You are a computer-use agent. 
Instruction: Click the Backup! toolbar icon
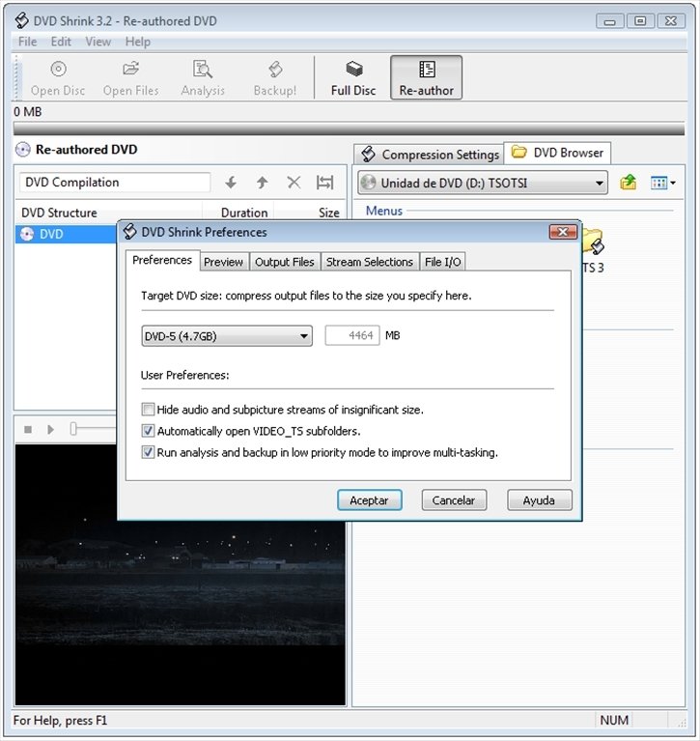(275, 78)
